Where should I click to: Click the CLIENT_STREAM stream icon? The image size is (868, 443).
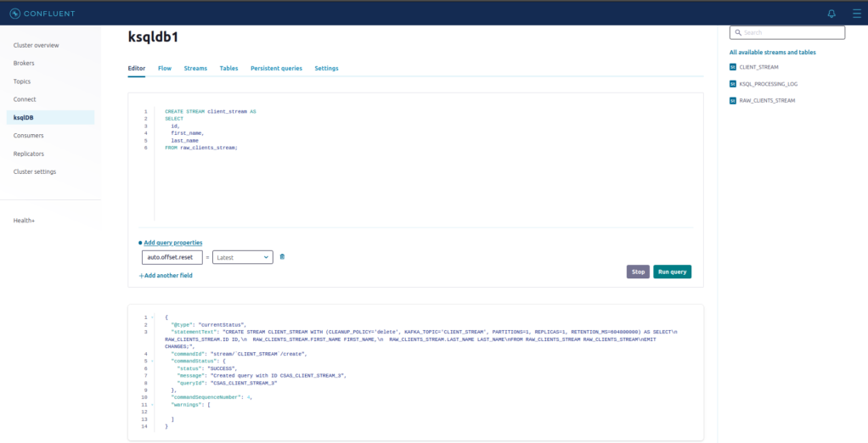click(733, 67)
